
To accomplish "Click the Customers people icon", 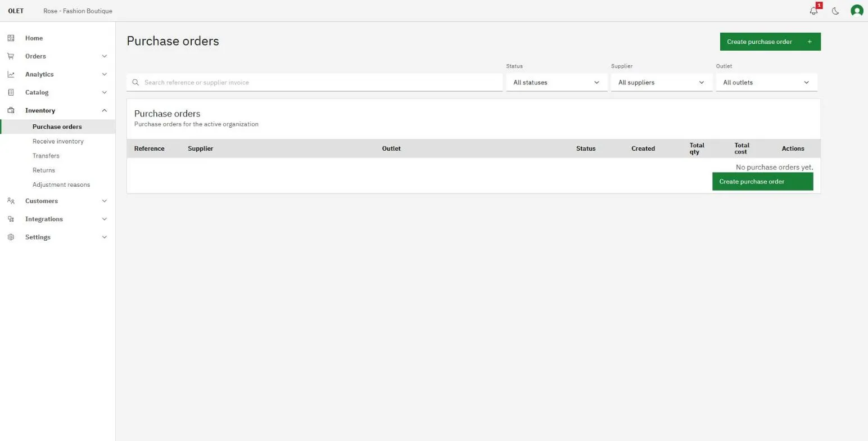I will (x=11, y=201).
